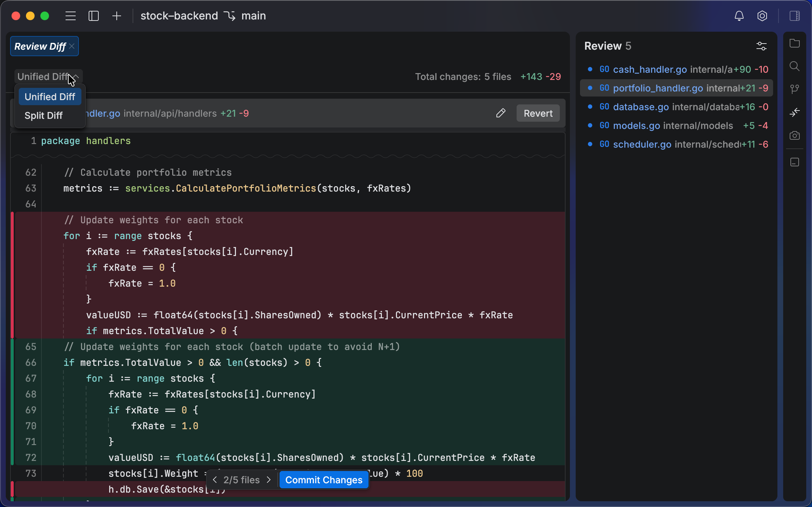Click the Commit Changes button
This screenshot has width=812, height=507.
[324, 480]
